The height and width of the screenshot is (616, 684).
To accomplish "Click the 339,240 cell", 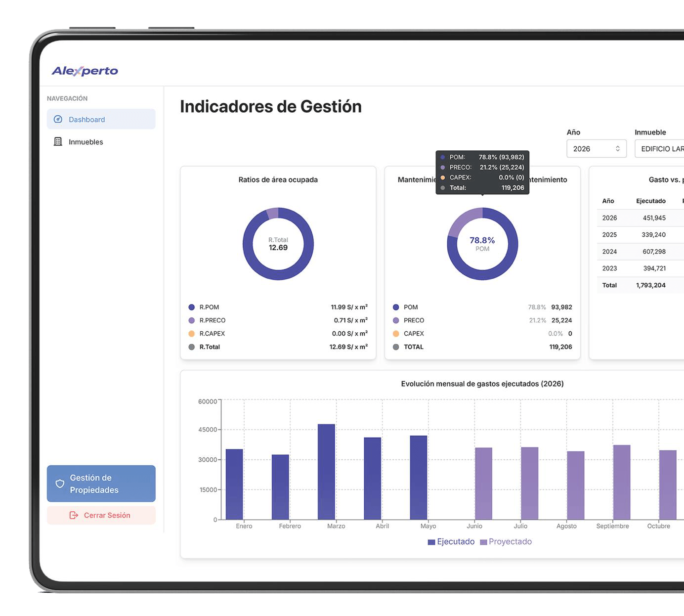I will click(x=654, y=235).
